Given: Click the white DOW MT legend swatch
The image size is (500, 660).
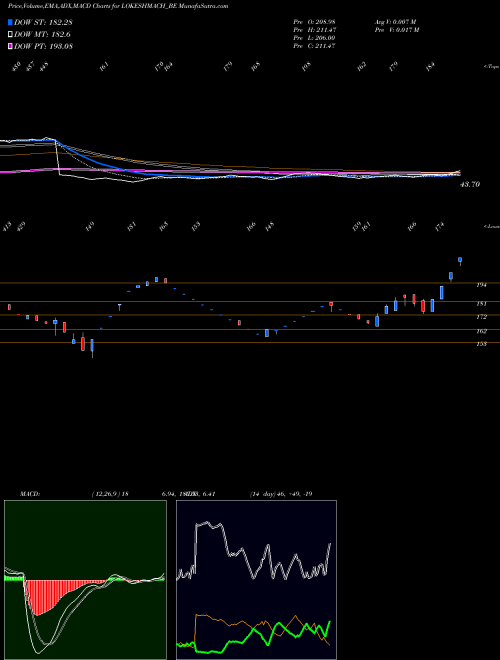Looking at the screenshot, I should point(10,35).
